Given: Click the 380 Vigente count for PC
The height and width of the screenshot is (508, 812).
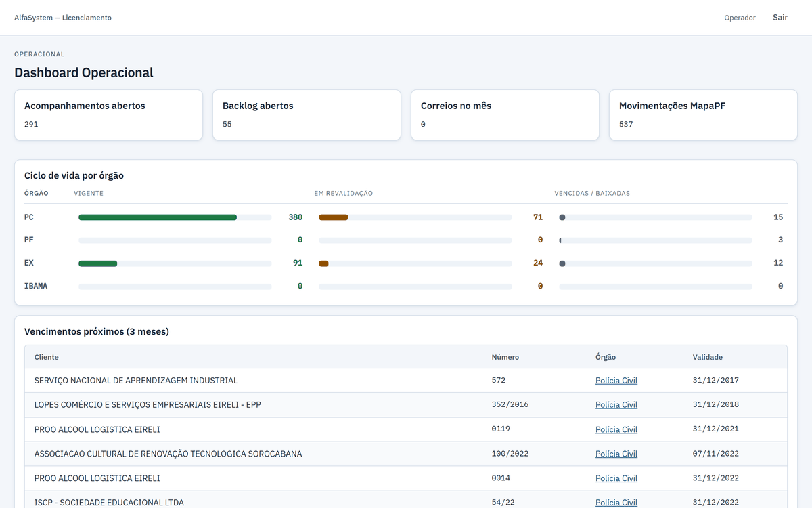Looking at the screenshot, I should tap(295, 217).
